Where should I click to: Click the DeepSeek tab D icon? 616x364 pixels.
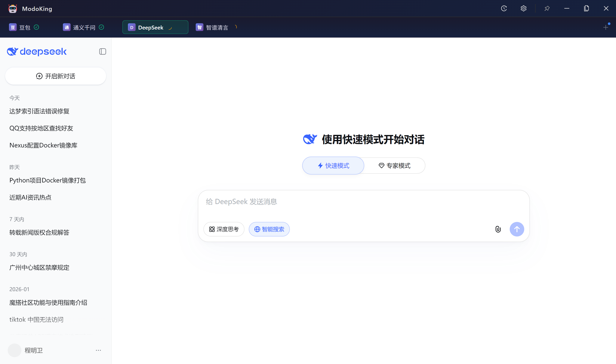(x=132, y=27)
